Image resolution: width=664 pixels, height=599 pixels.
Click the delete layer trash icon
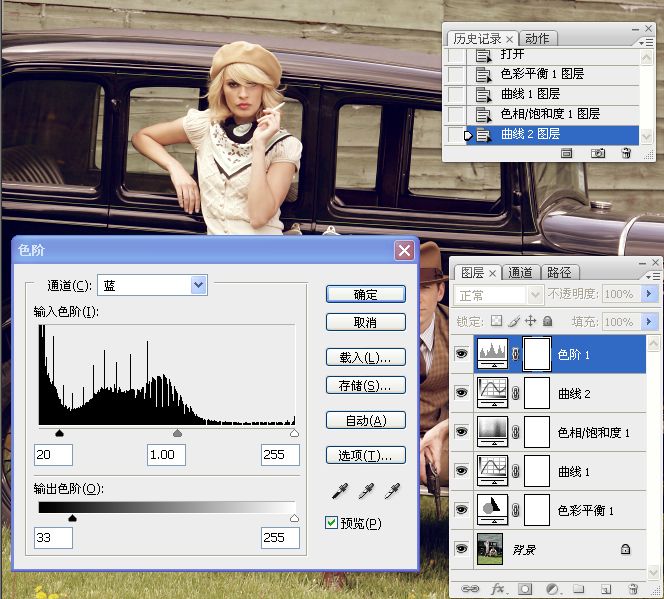[x=632, y=589]
